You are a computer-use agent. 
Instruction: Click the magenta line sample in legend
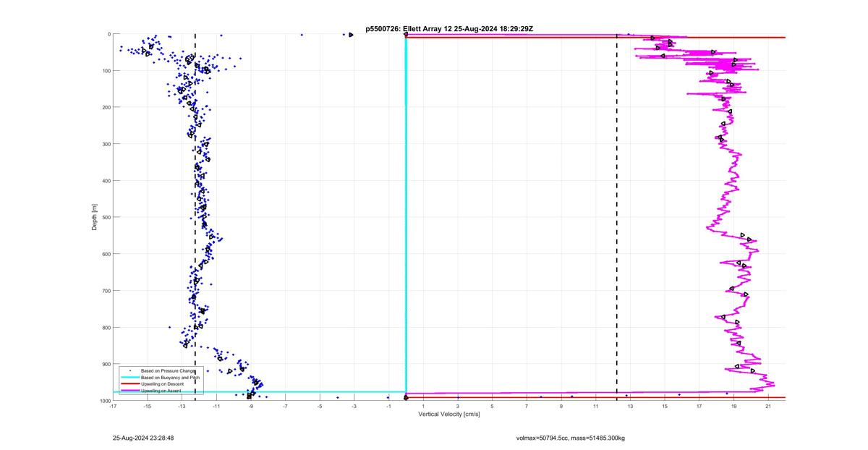pyautogui.click(x=129, y=391)
